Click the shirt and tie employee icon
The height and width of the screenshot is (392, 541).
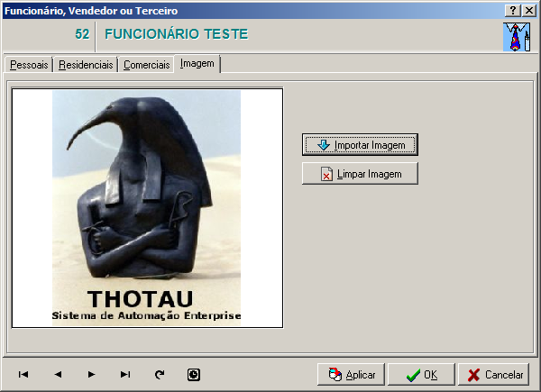point(516,36)
